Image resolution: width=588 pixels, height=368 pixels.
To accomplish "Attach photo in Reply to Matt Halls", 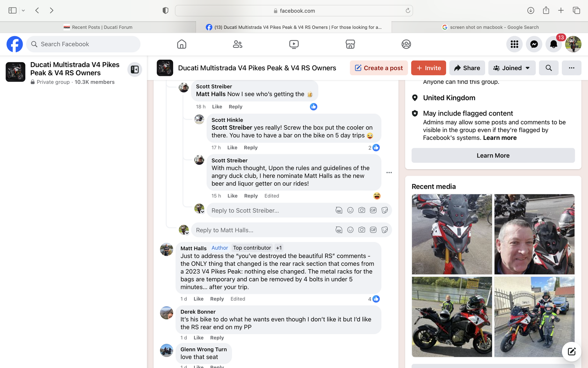I will [x=362, y=230].
